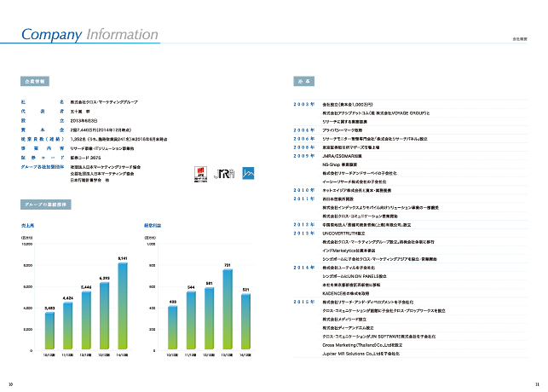Click the '2008年' year in the history
Viewport: 548px width, 392px height.
click(303, 147)
